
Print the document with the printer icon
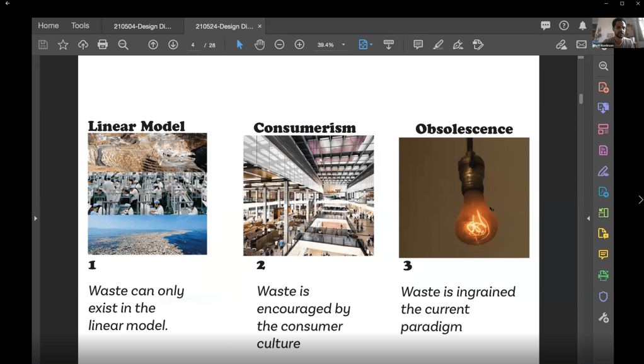point(103,45)
